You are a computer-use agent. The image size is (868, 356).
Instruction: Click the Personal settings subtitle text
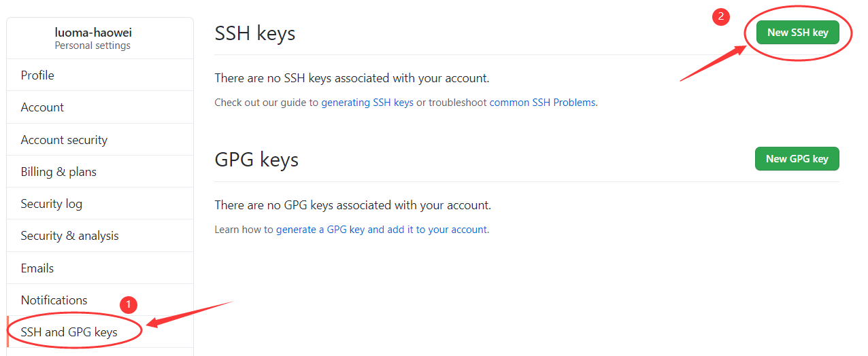[93, 46]
